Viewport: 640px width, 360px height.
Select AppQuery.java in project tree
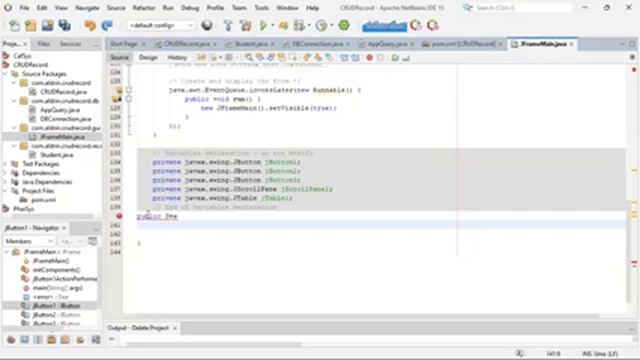click(x=60, y=110)
